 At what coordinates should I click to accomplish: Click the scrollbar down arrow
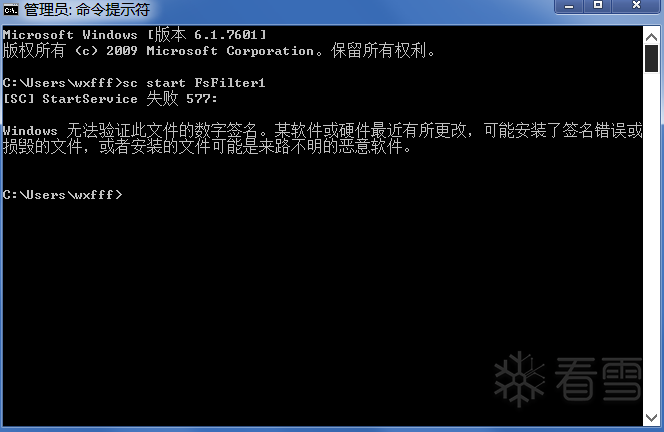click(x=651, y=417)
